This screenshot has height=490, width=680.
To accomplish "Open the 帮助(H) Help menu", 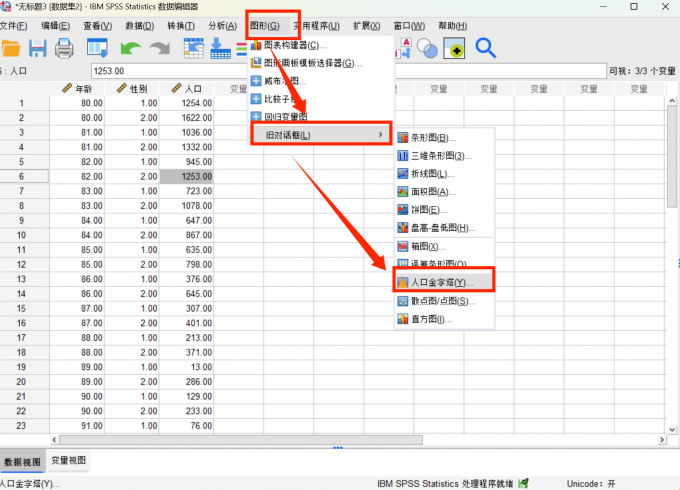I will [452, 26].
